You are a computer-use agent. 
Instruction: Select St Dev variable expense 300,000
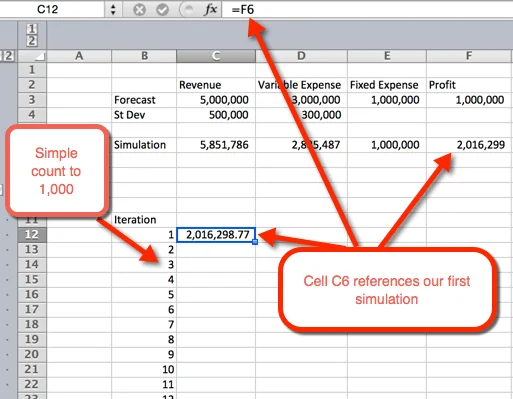[x=301, y=115]
